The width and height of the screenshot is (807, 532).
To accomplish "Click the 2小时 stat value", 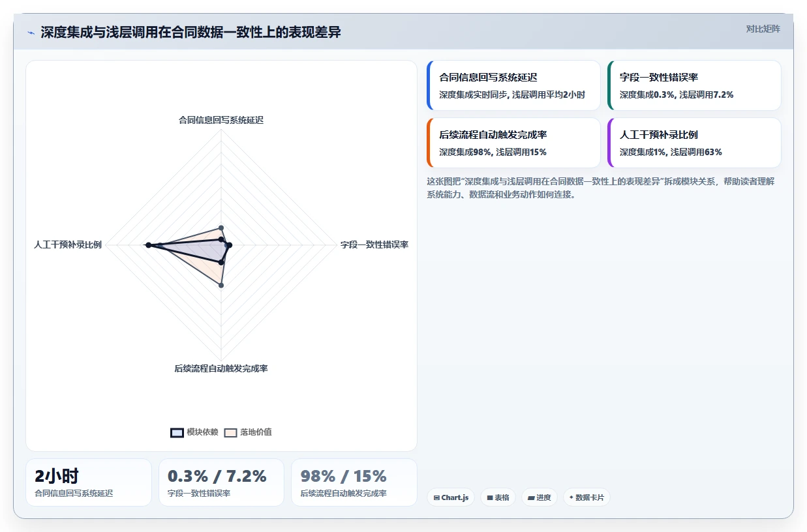I will point(56,477).
